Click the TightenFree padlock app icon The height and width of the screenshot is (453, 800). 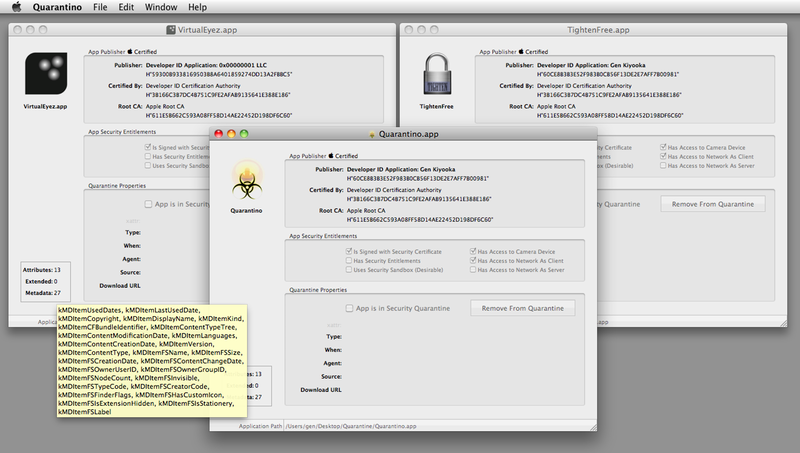tap(437, 74)
